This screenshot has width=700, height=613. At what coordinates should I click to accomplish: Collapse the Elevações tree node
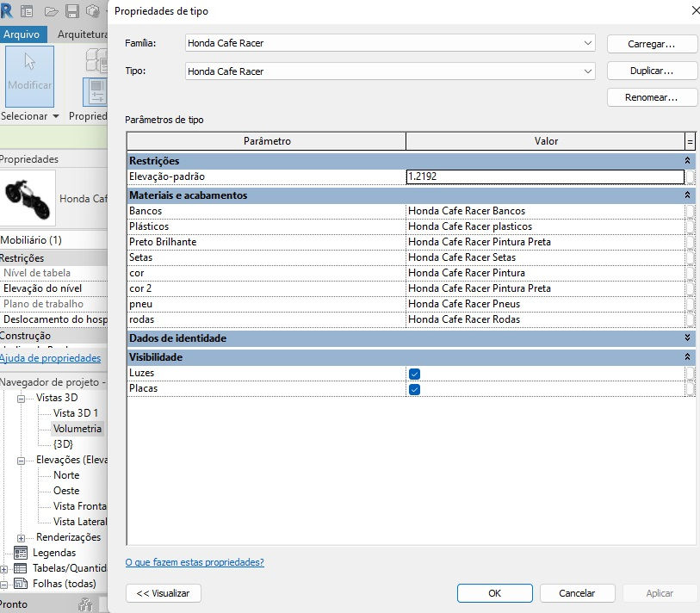click(x=21, y=461)
